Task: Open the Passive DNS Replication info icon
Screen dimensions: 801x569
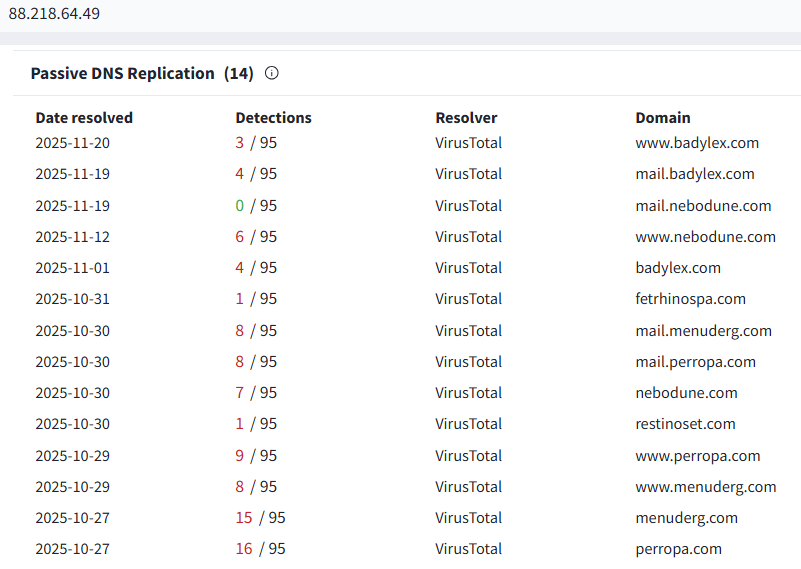Action: [x=272, y=73]
